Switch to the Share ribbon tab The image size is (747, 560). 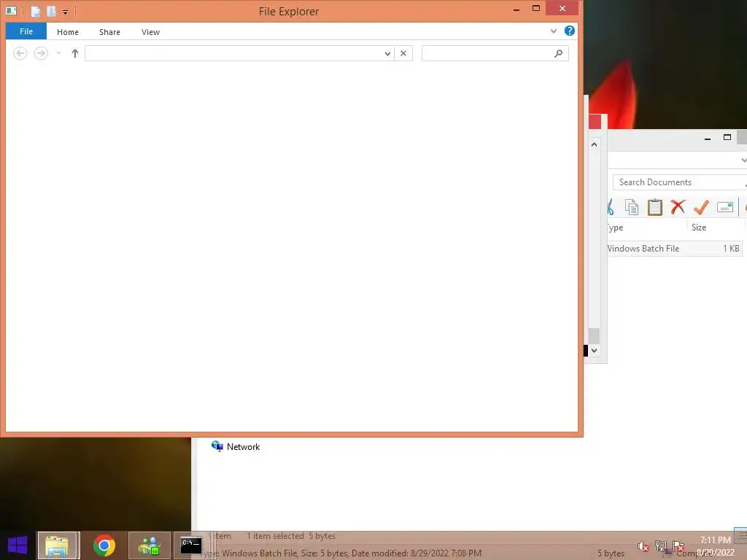(109, 32)
